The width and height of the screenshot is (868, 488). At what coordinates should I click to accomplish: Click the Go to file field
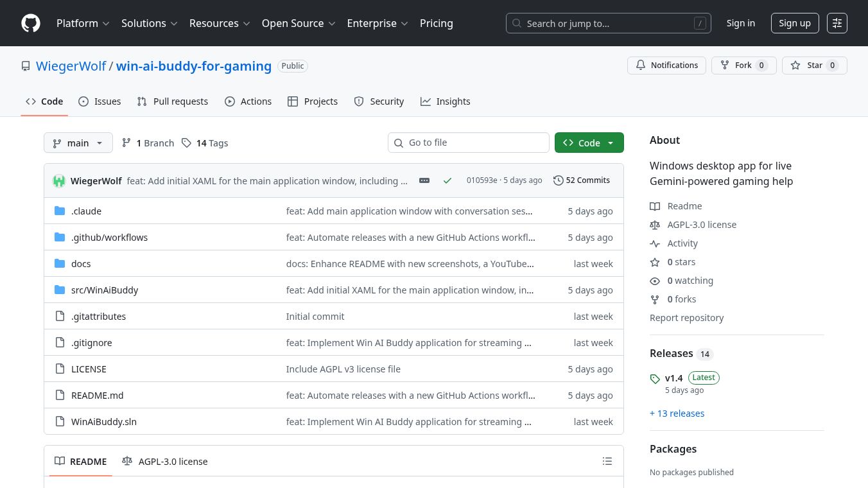[x=468, y=143]
